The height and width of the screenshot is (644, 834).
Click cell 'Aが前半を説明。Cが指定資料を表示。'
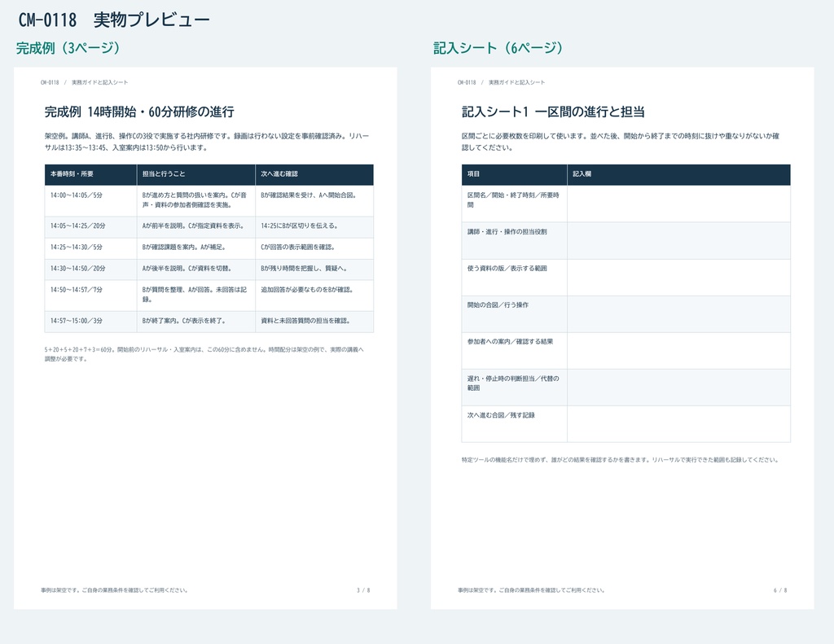(x=195, y=227)
